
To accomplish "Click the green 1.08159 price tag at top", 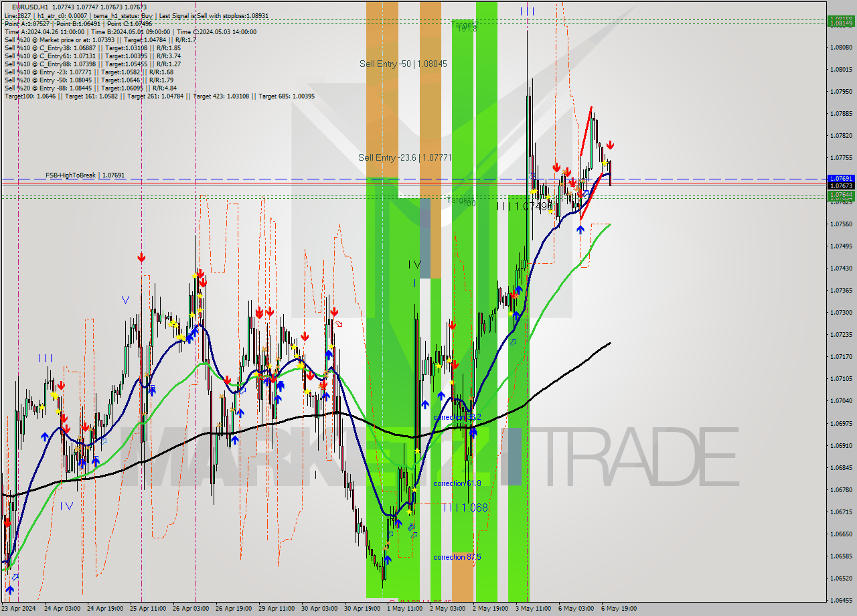I will (841, 19).
